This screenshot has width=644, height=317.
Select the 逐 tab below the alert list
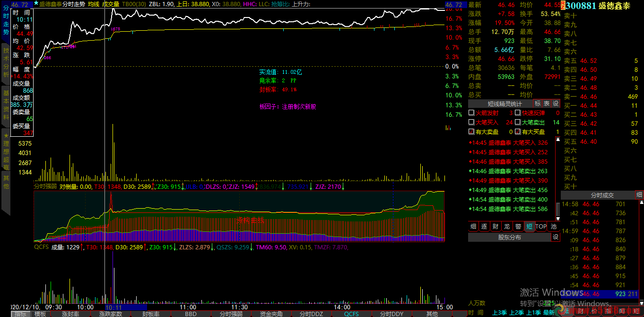coord(484,227)
